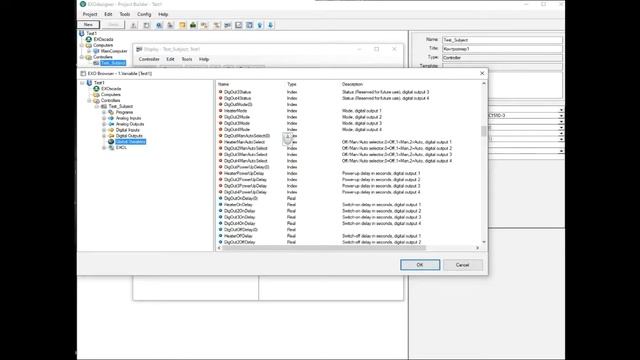
Task: Expand the Analog Outputs node
Action: pyautogui.click(x=104, y=124)
